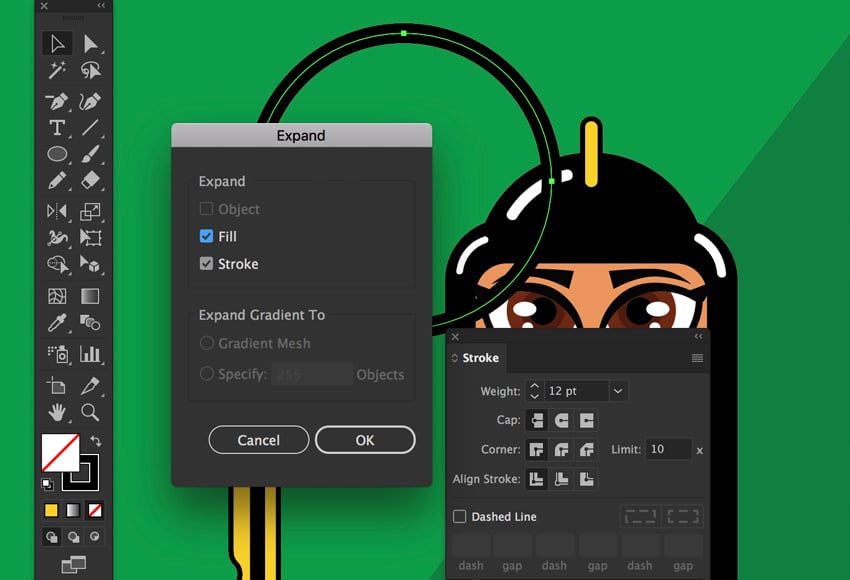Select the Type tool
Image resolution: width=850 pixels, height=580 pixels.
[57, 128]
